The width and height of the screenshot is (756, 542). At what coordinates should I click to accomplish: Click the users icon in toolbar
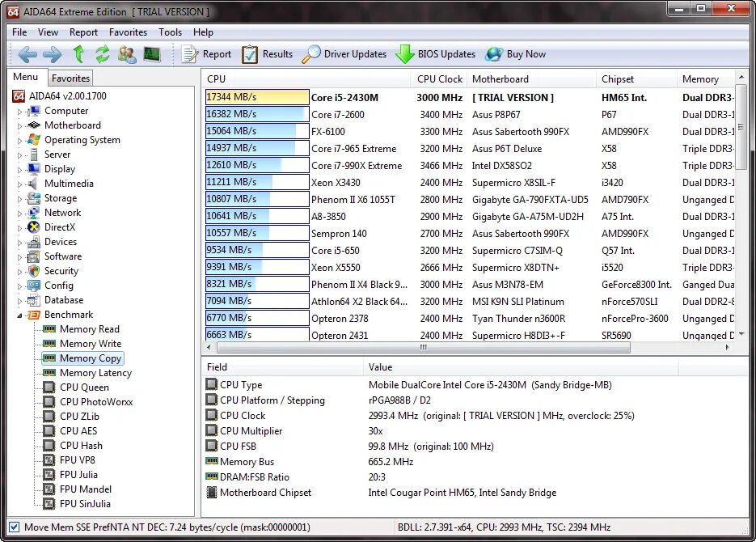[127, 54]
